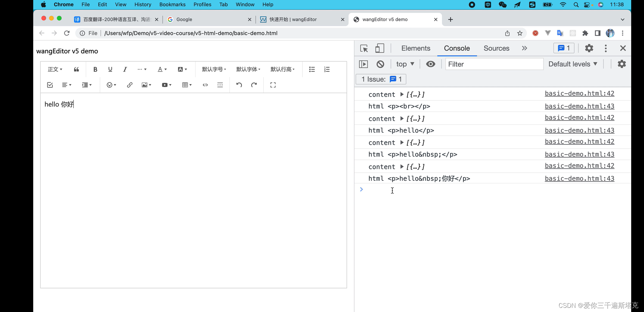The image size is (644, 312).
Task: Click the clear console icon
Action: pos(380,64)
